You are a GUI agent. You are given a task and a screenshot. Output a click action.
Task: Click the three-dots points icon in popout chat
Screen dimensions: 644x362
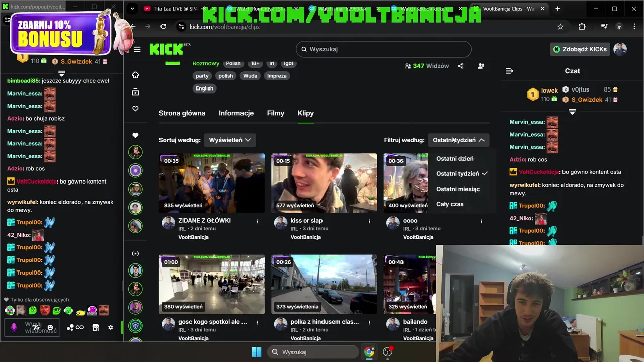tap(70, 327)
